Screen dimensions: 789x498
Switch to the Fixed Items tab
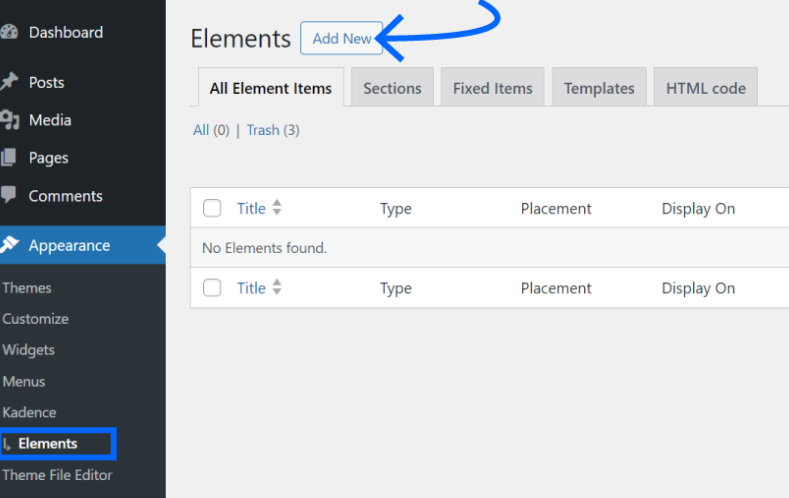(x=492, y=88)
